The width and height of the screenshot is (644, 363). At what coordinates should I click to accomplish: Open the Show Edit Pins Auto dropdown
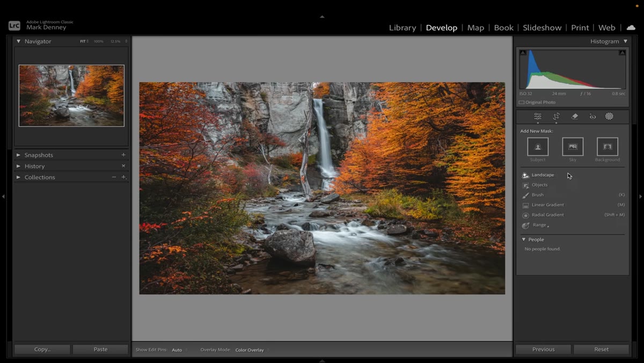pyautogui.click(x=179, y=350)
